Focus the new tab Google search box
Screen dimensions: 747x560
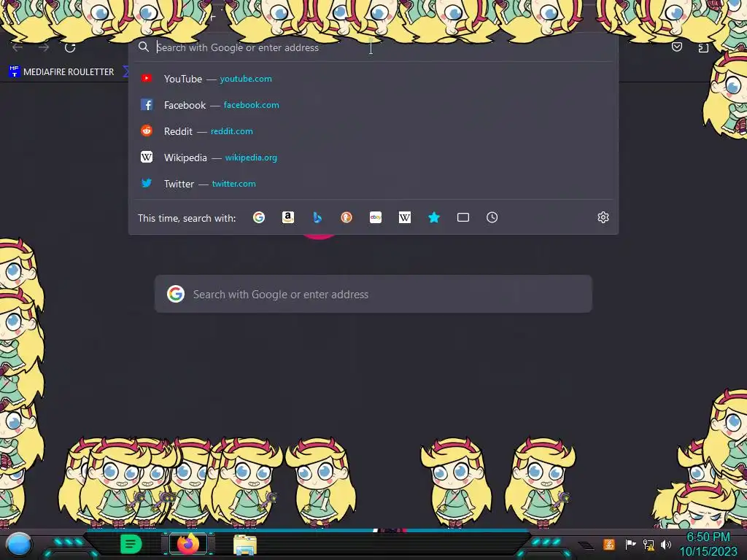click(x=373, y=294)
